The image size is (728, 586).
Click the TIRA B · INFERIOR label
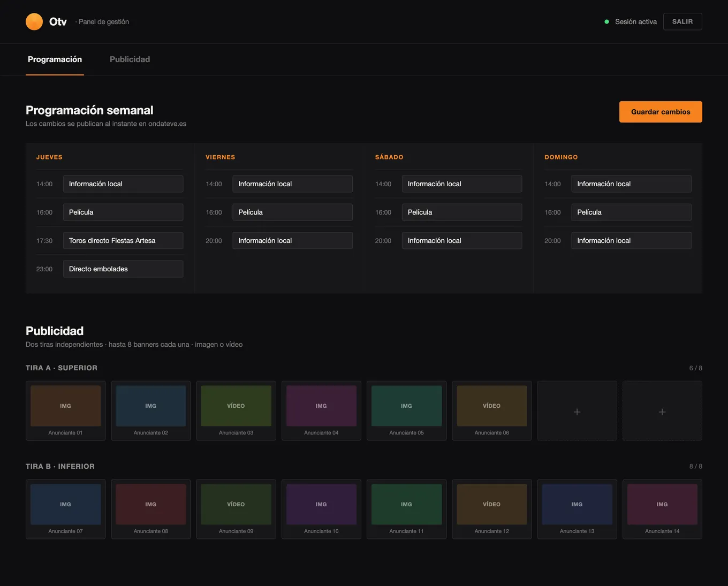[60, 467]
